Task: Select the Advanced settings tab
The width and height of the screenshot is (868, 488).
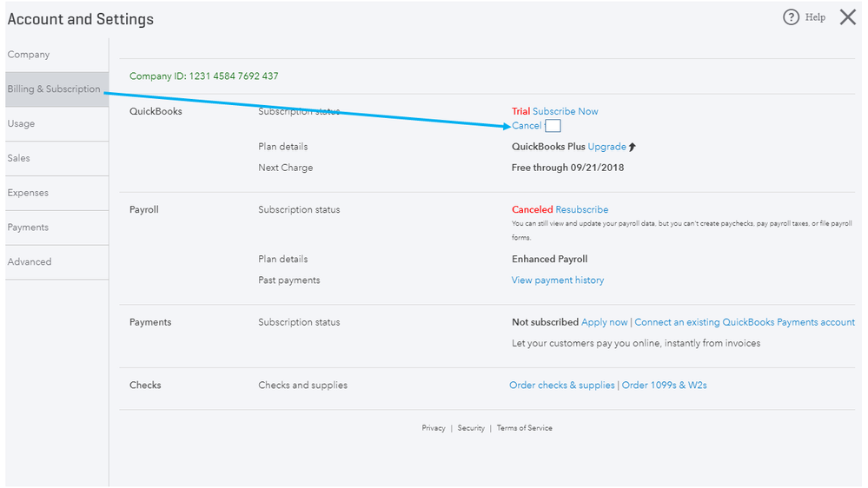Action: tap(30, 262)
